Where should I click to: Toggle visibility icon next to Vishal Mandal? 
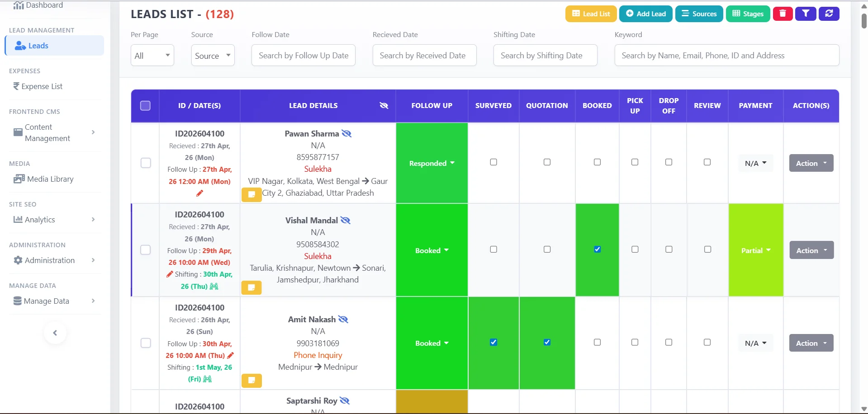346,221
